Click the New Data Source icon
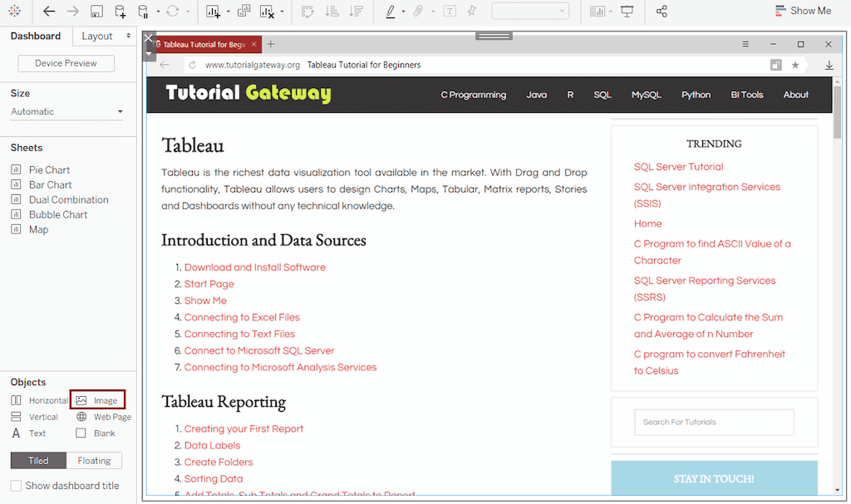This screenshot has height=504, width=851. tap(120, 12)
